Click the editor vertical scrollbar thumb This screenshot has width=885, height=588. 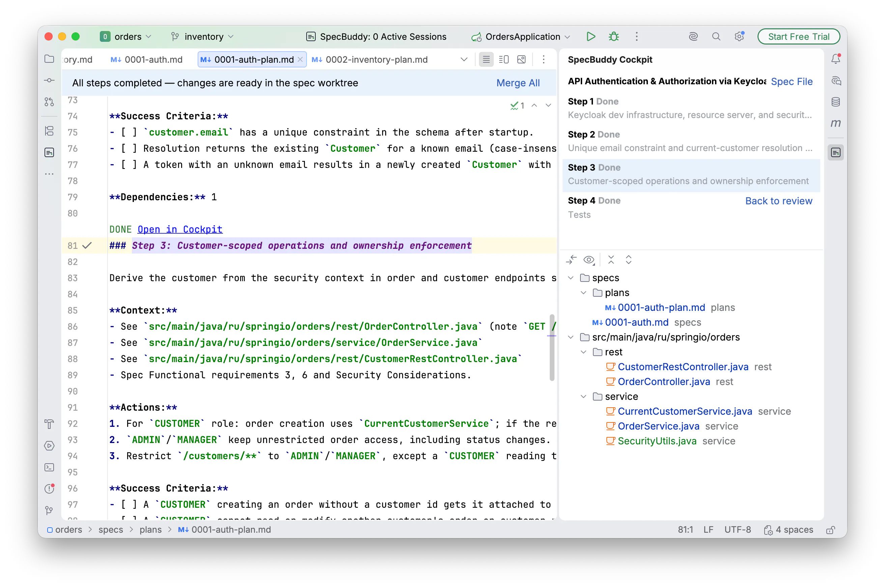[552, 347]
